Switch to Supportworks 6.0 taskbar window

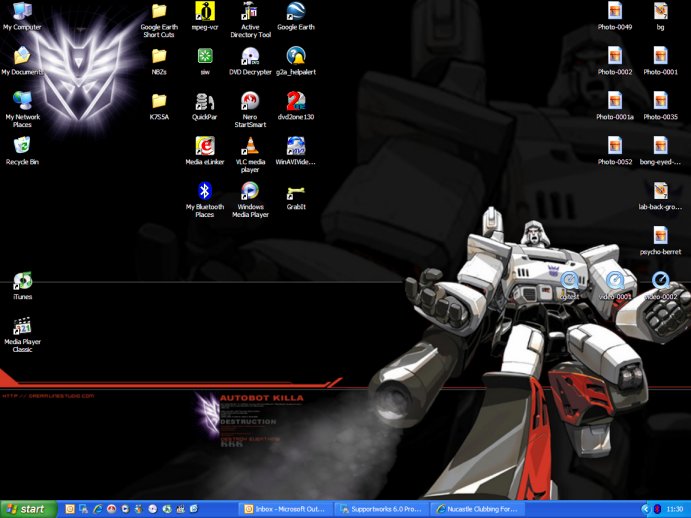[x=382, y=509]
